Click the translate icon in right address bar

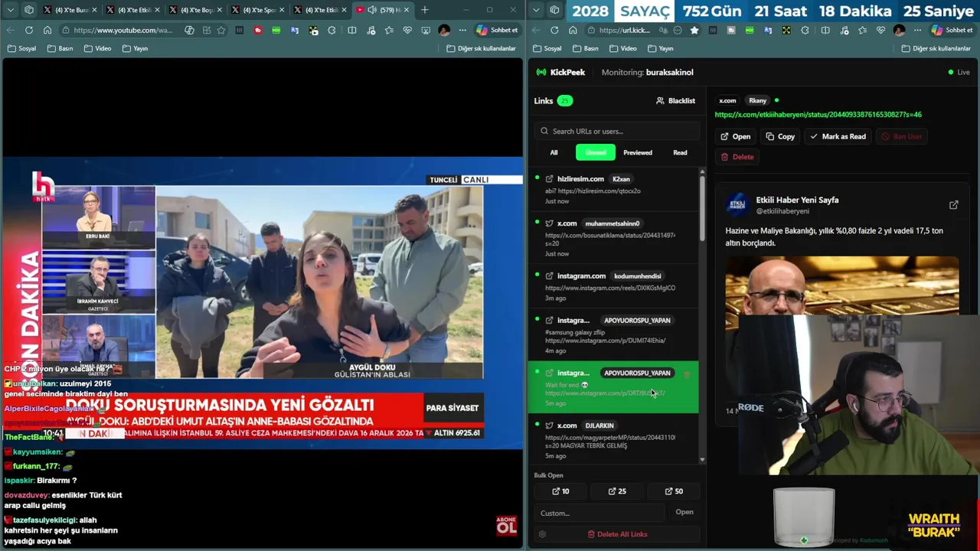662,30
